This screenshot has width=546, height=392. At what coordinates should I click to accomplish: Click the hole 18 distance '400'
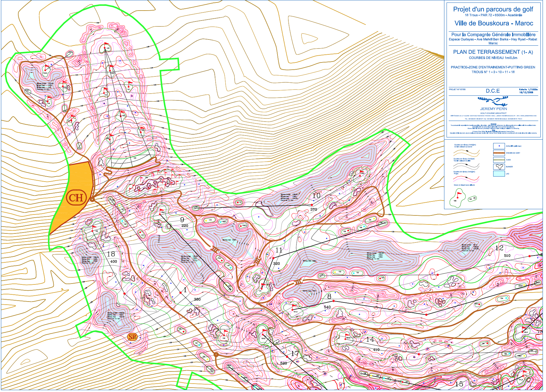(x=113, y=261)
